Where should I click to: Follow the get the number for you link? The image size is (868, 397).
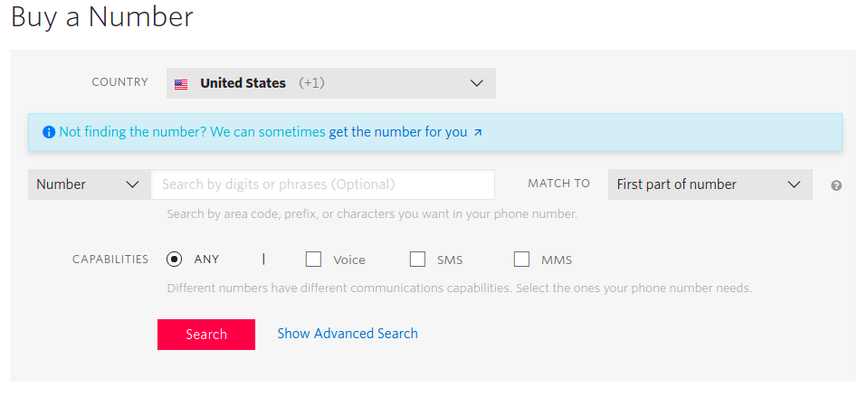coord(398,132)
